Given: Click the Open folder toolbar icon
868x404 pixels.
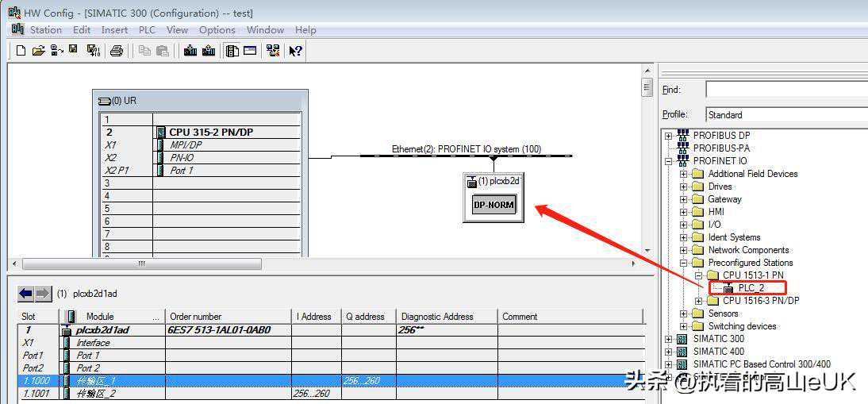Looking at the screenshot, I should click(38, 51).
